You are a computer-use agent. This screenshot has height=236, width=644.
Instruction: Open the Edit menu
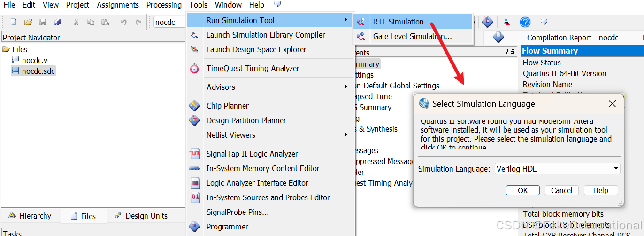[x=29, y=5]
